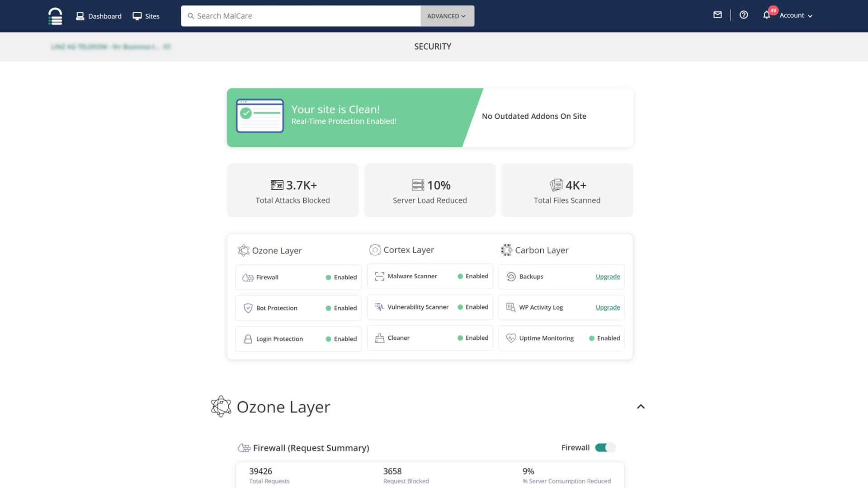Click the Login Protection Enabled status
Viewport: 868px width, 488px height.
click(341, 339)
